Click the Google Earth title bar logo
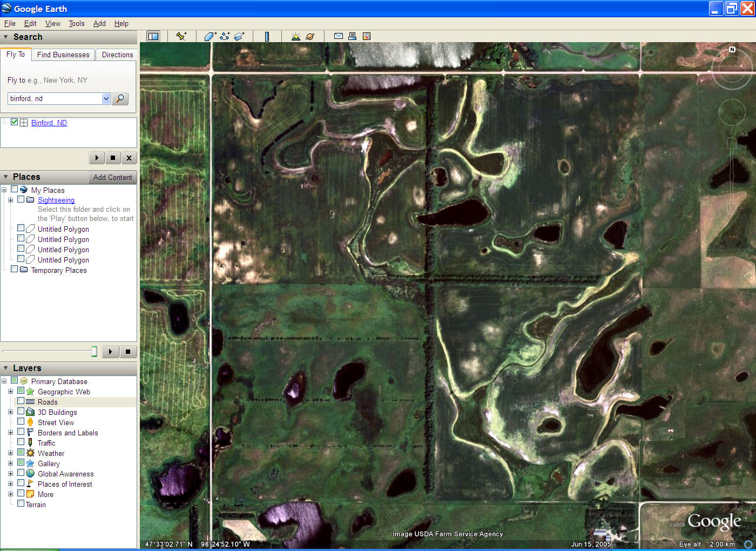Viewport: 756px width, 551px height. pos(6,8)
